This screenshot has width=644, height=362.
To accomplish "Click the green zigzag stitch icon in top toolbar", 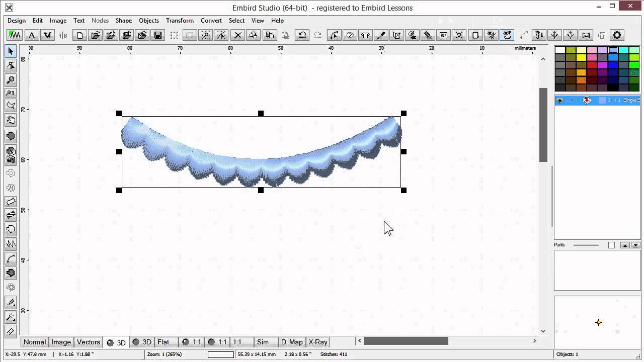I will 14,35.
